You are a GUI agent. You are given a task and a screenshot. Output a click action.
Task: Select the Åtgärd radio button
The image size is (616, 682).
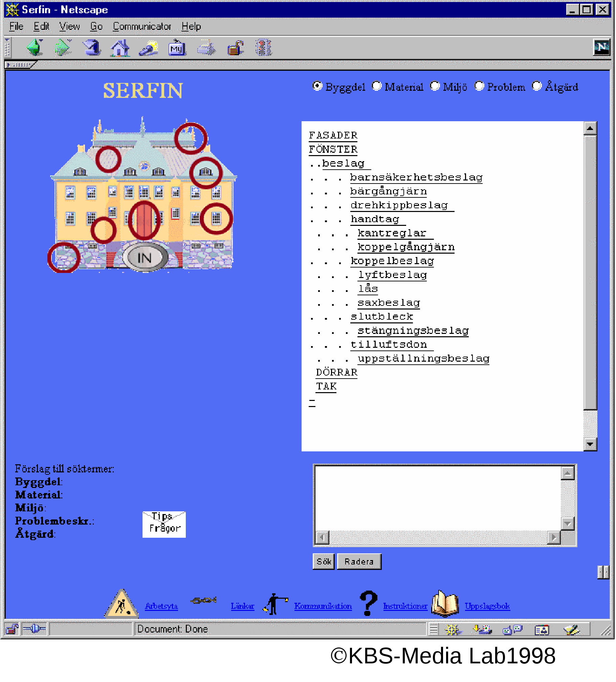pos(537,86)
